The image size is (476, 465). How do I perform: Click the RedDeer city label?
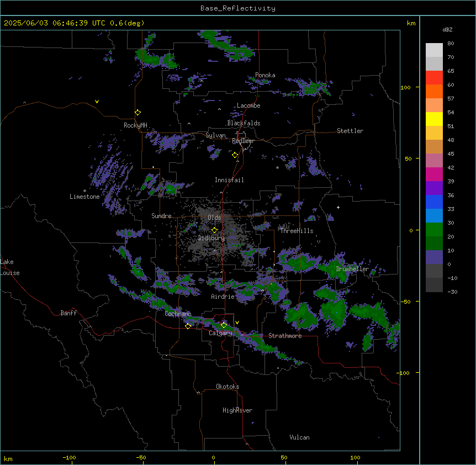[x=243, y=141]
